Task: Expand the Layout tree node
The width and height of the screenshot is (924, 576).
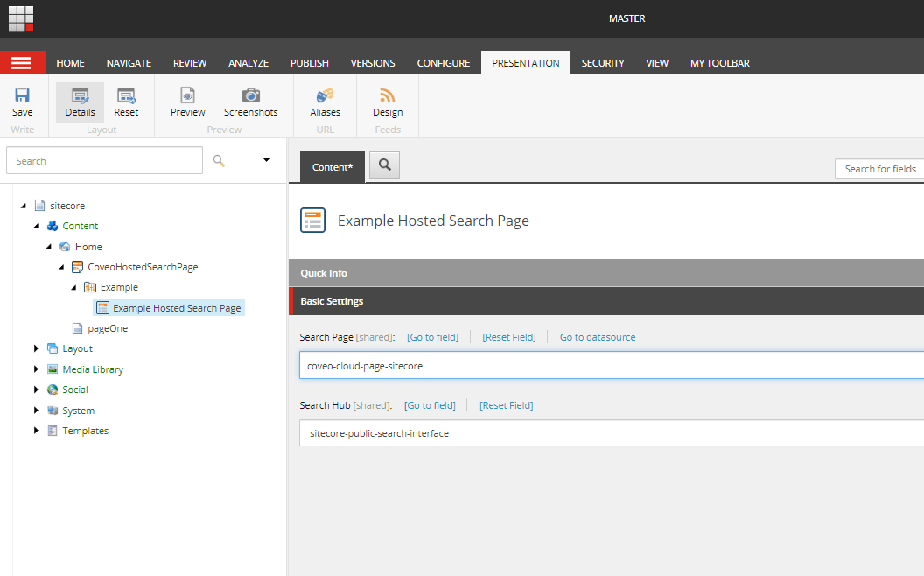Action: point(36,348)
